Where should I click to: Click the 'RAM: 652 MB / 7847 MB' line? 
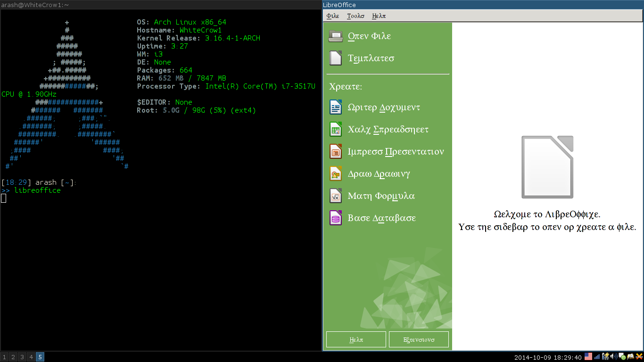(182, 78)
